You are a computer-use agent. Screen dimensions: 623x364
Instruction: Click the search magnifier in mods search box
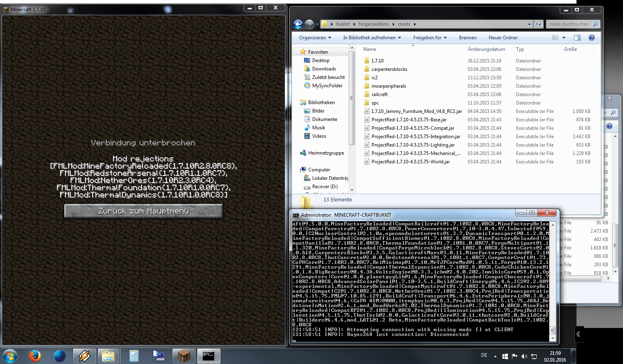pos(595,24)
